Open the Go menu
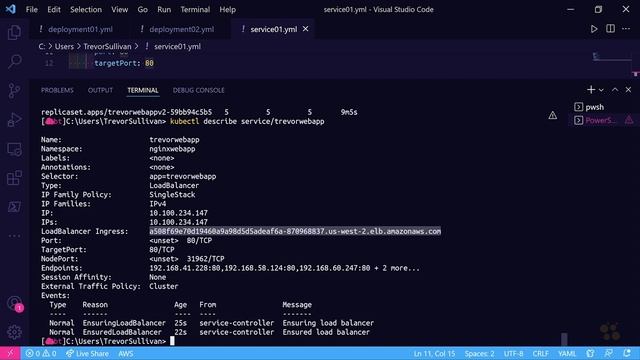The image size is (640, 360). 142,9
